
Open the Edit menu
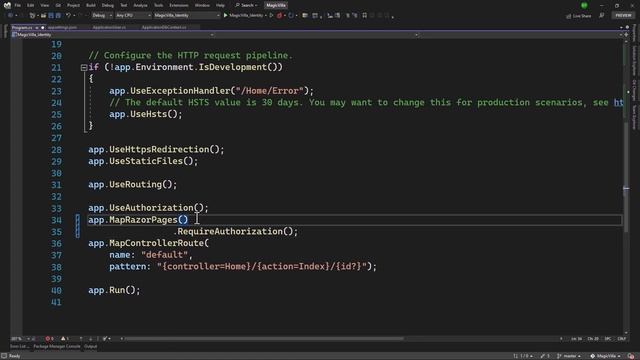pyautogui.click(x=31, y=5)
